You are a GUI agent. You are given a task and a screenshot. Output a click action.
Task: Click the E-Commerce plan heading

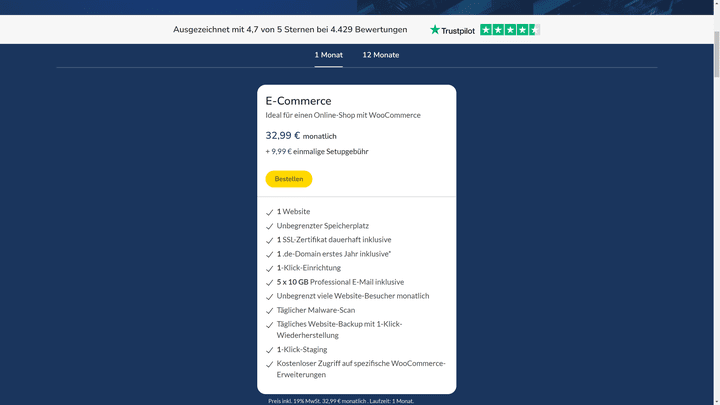click(298, 101)
